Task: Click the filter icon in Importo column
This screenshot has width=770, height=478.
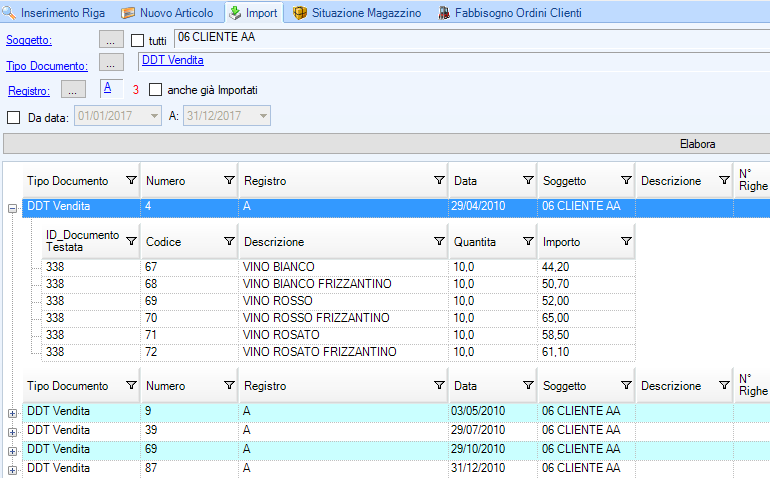Action: pos(626,241)
